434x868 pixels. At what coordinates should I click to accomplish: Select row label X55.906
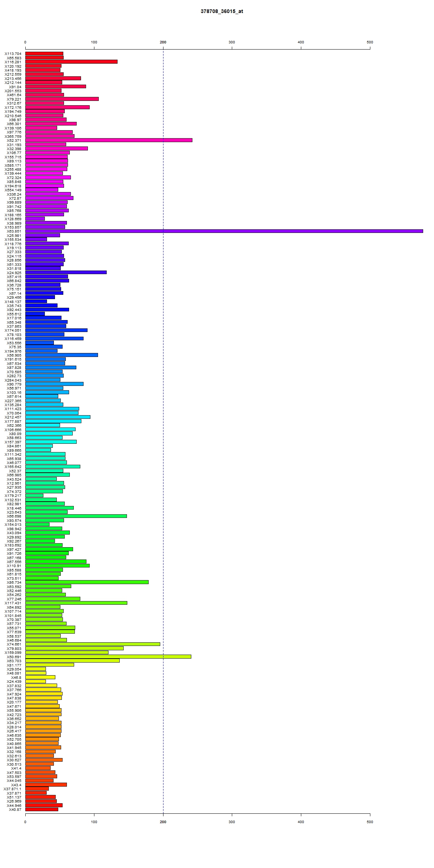pos(14,711)
